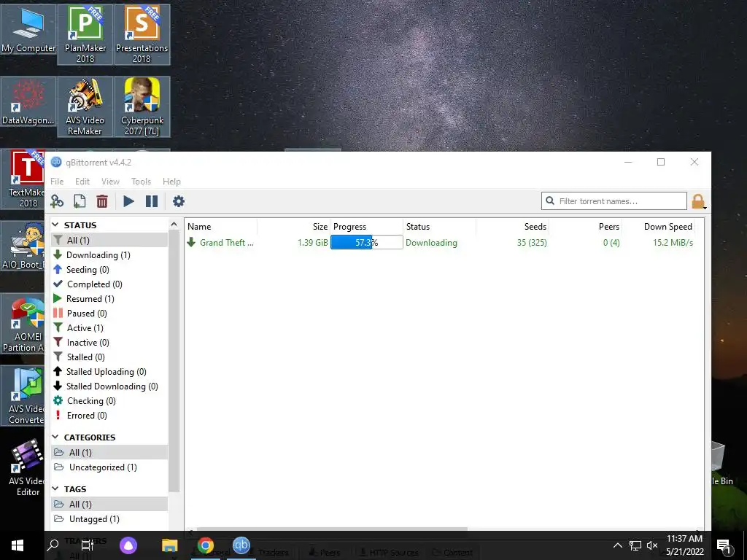Select the Stalled (0) filter
Screen dimensions: 747x560
pos(109,357)
